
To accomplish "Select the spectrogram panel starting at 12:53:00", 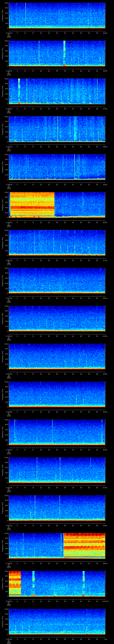I will click(57, 356).
